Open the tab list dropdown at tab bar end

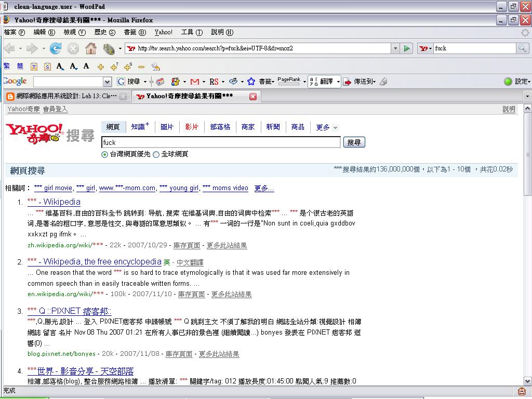coord(527,96)
